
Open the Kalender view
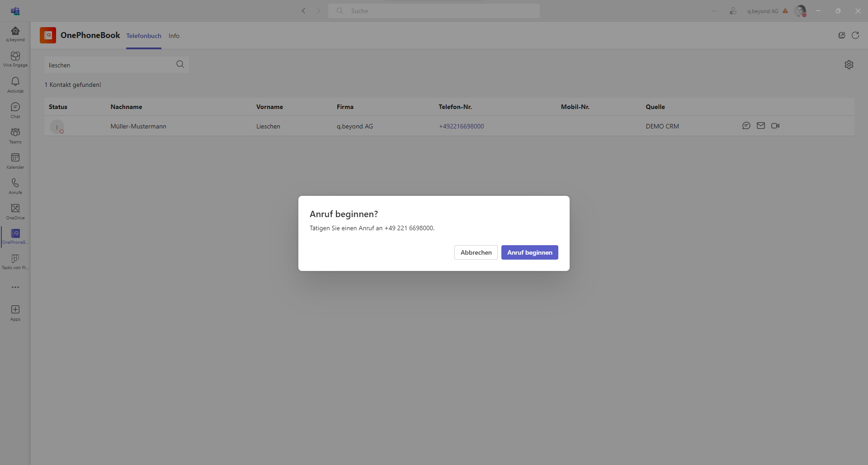(x=15, y=160)
